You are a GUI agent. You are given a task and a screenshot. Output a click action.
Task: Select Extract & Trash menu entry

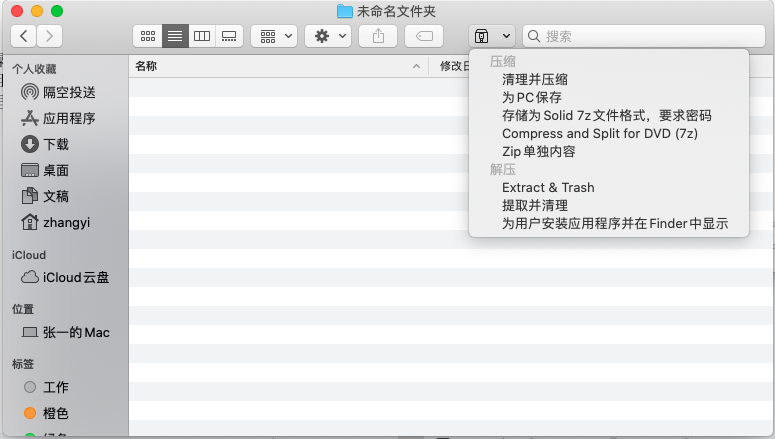(548, 187)
